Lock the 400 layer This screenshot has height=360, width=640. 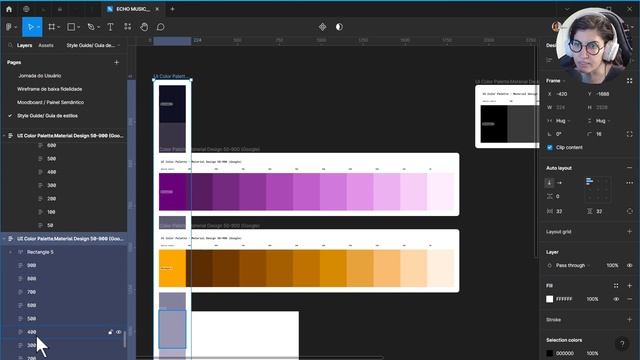pos(110,332)
